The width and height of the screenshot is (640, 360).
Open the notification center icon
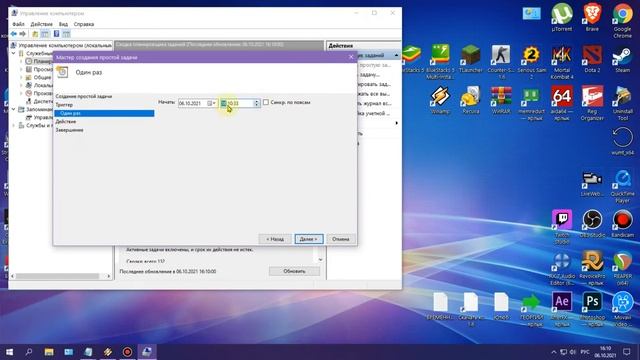627,352
